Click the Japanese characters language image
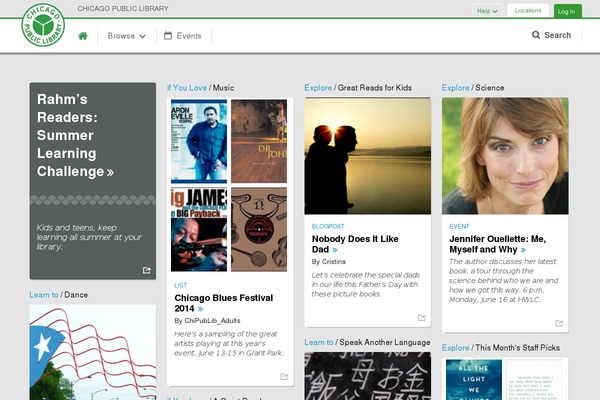600x400 pixels. tap(367, 376)
